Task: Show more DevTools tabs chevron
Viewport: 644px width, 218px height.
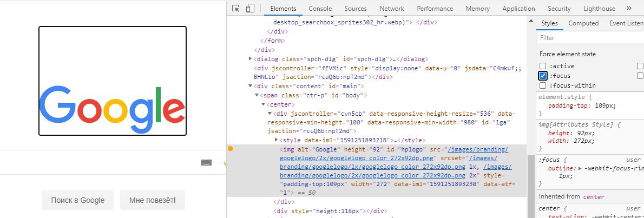Action: point(629,8)
